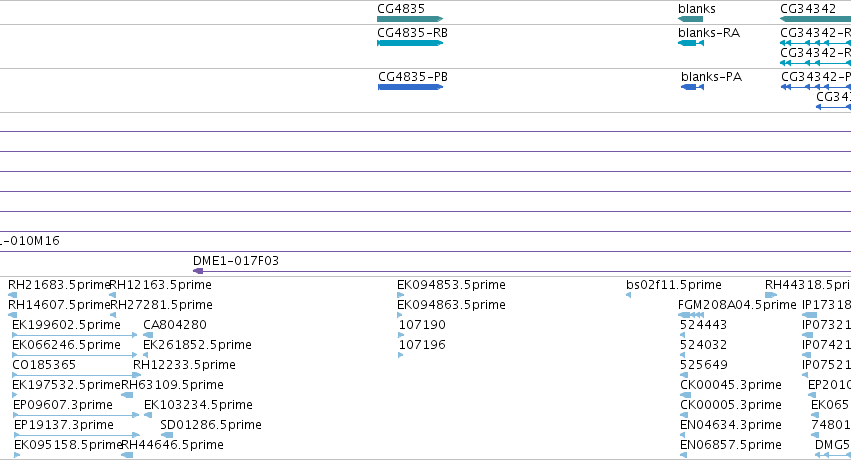Image resolution: width=851 pixels, height=460 pixels.
Task: Select the EK199602.5prime EST feature line
Action: coord(74,335)
